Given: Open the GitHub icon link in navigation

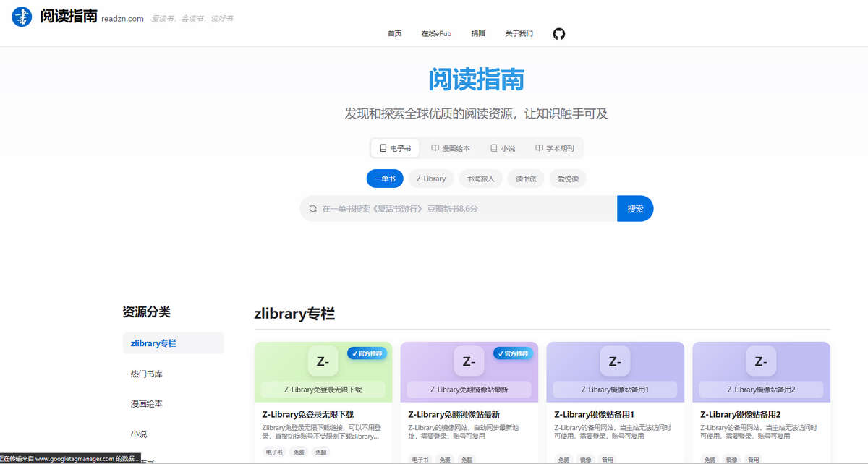Looking at the screenshot, I should click(558, 33).
